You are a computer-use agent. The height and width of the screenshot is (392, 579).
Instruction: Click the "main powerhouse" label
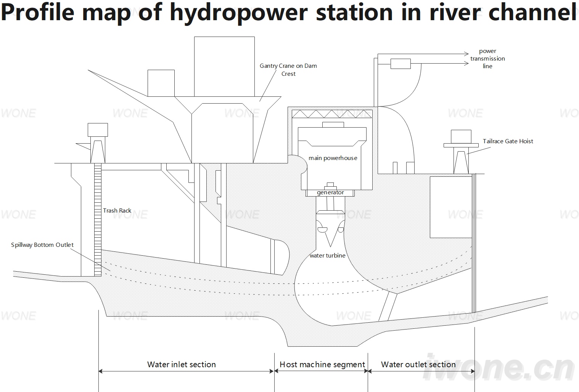coord(333,158)
